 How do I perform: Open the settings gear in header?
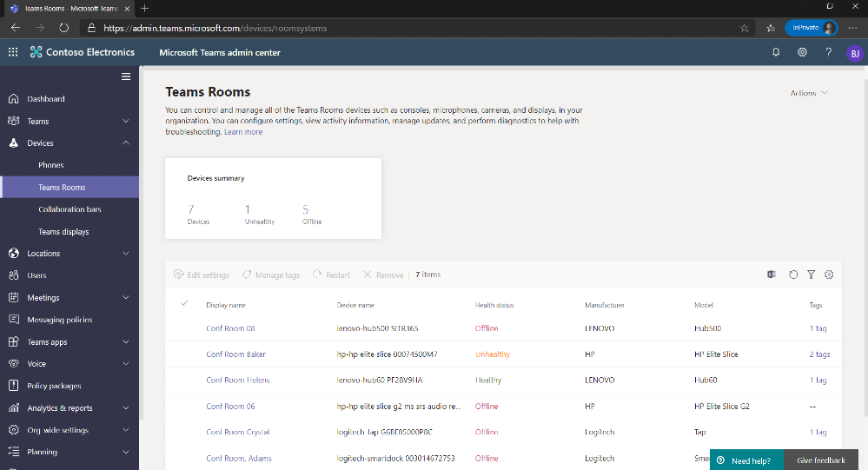point(802,52)
